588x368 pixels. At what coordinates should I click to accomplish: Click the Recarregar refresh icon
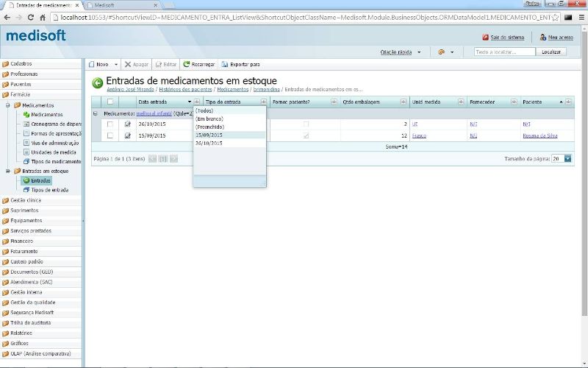point(187,64)
